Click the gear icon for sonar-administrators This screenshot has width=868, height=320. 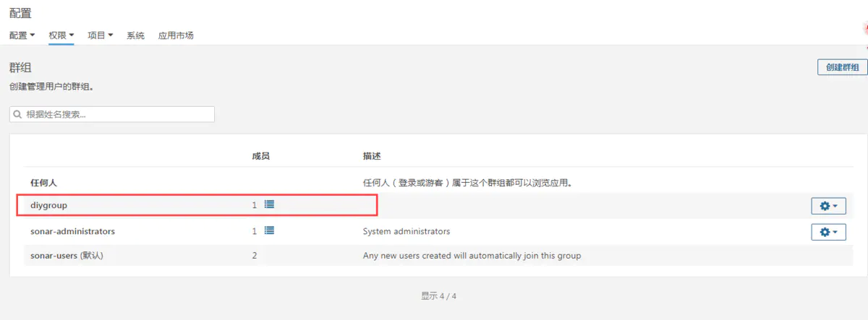(x=828, y=232)
